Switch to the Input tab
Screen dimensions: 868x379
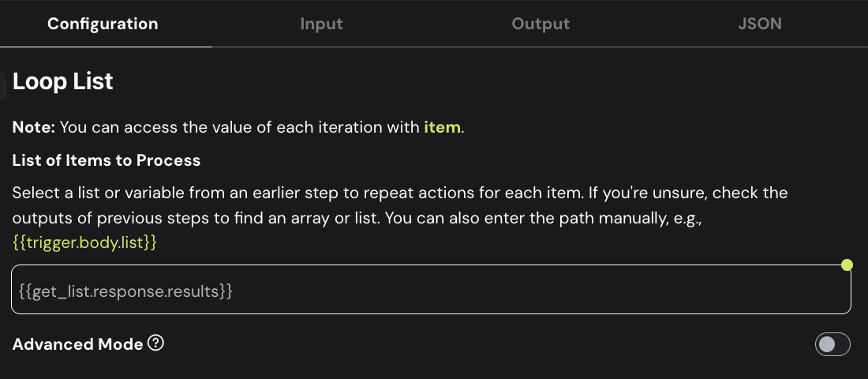(321, 24)
